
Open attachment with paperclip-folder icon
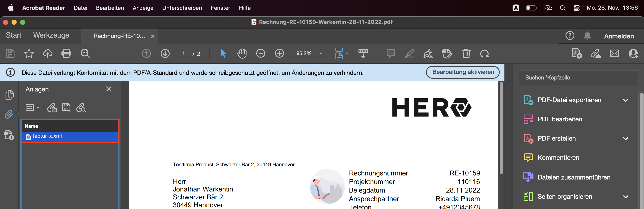click(x=52, y=108)
